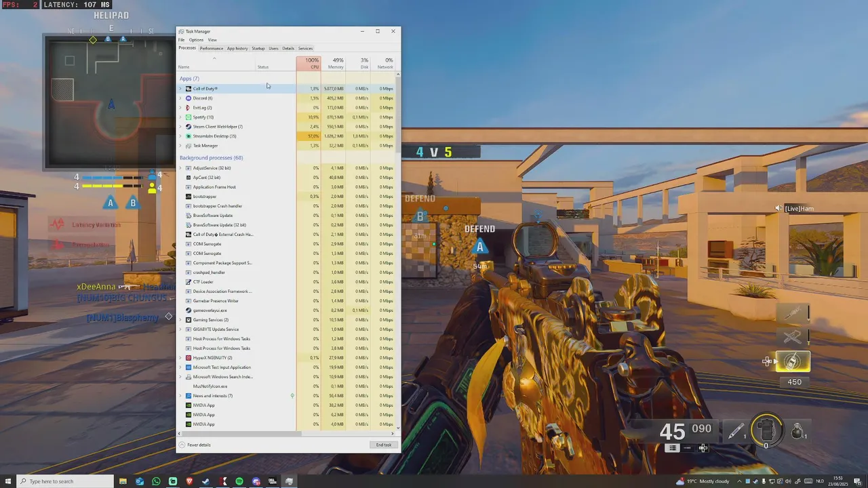Expand the GIGABYTE Update Service entry
The width and height of the screenshot is (868, 488).
(180, 329)
